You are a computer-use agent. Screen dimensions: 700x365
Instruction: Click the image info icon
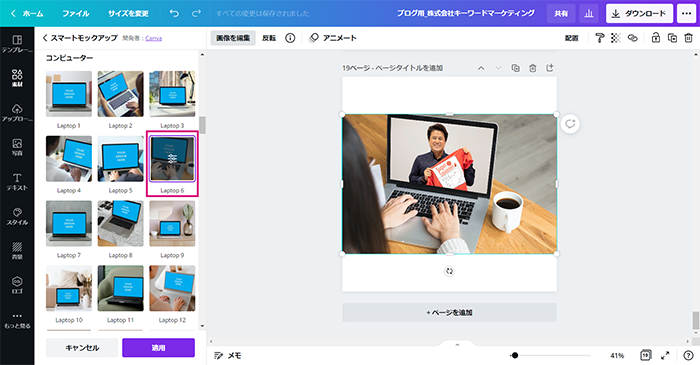click(x=290, y=38)
